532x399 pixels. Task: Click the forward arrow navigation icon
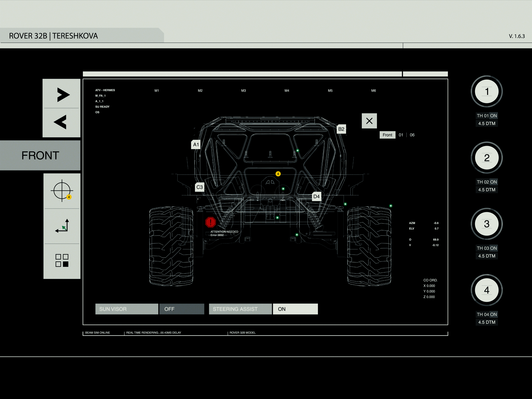[63, 95]
